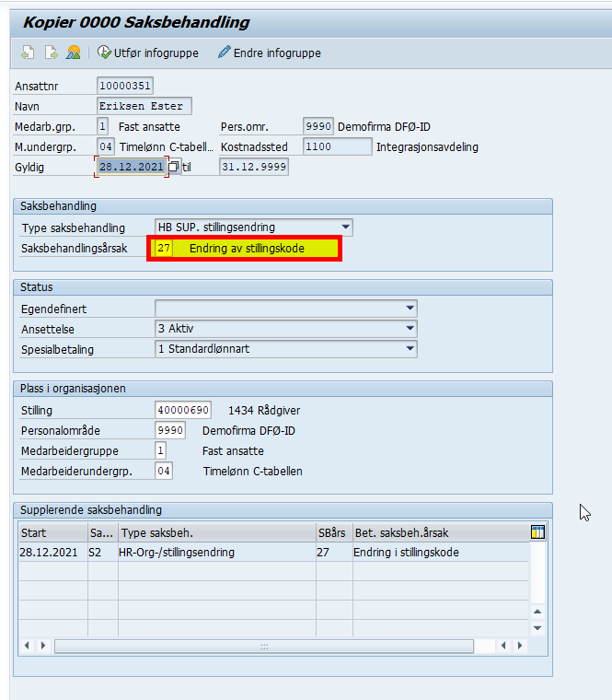Open date picker next to Gyldig field

174,167
